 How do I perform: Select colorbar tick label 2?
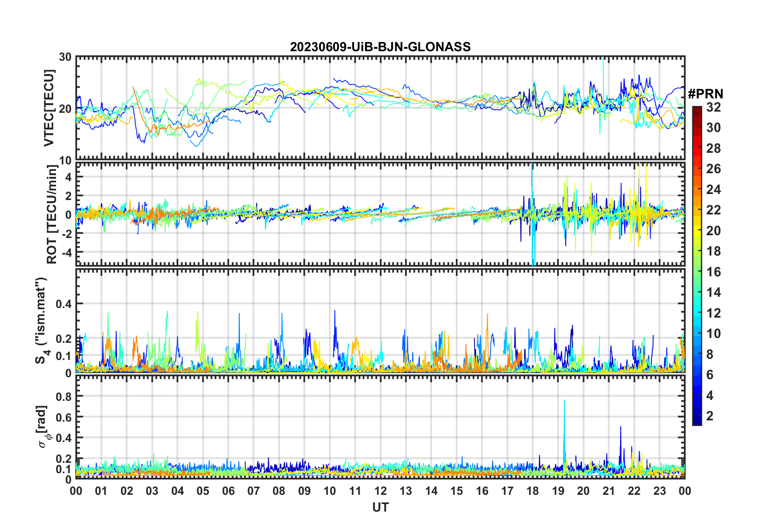coord(710,416)
